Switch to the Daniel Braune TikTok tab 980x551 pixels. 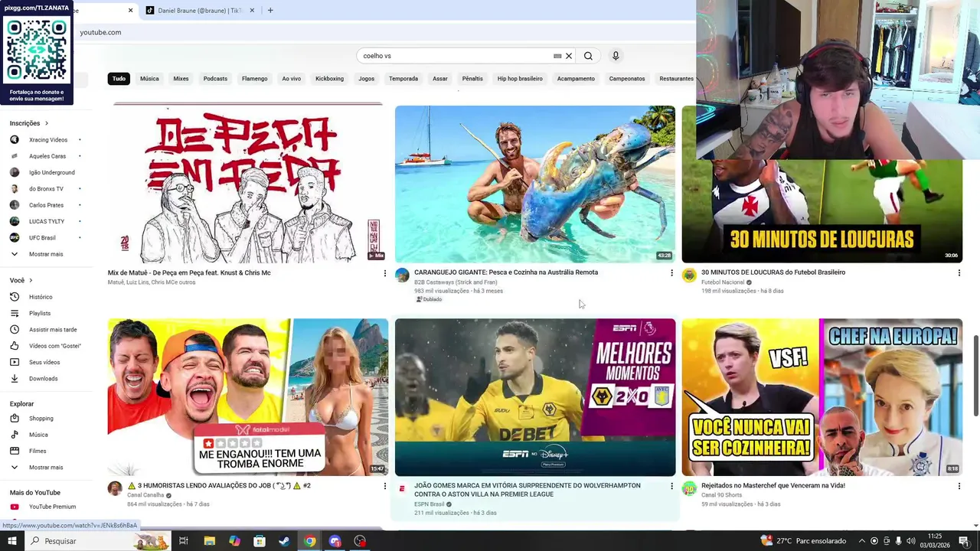(199, 11)
